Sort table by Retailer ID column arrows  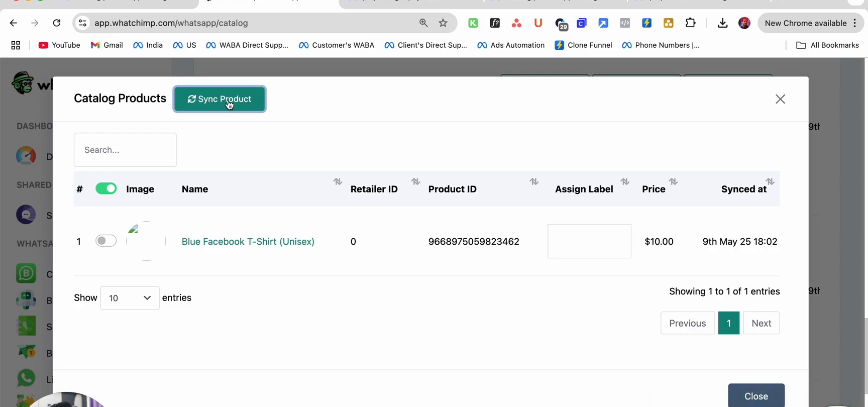415,181
